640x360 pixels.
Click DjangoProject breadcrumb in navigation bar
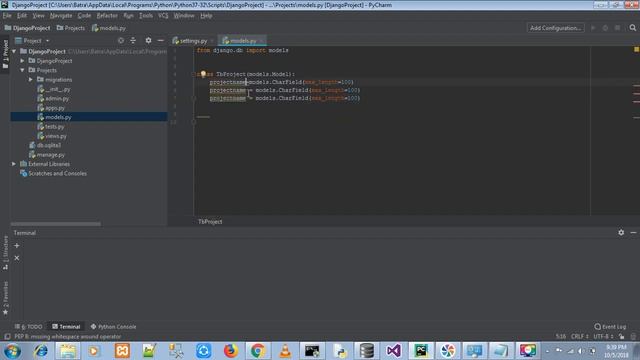[27, 28]
